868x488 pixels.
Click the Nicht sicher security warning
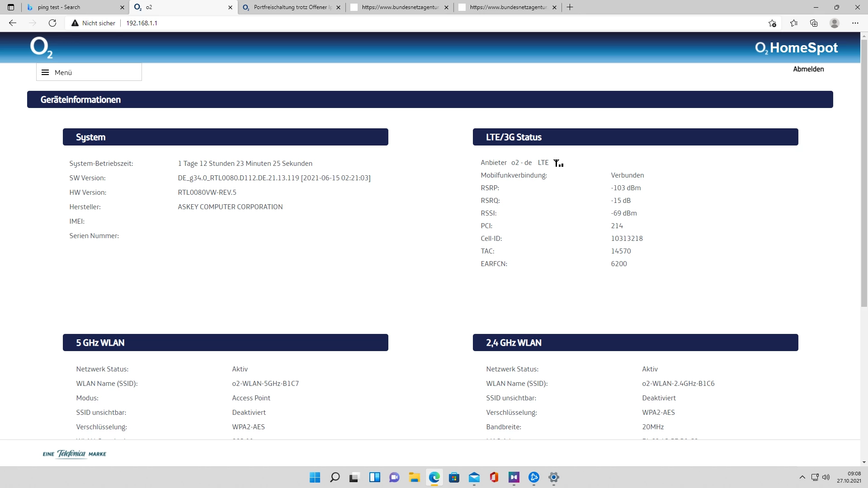click(94, 23)
